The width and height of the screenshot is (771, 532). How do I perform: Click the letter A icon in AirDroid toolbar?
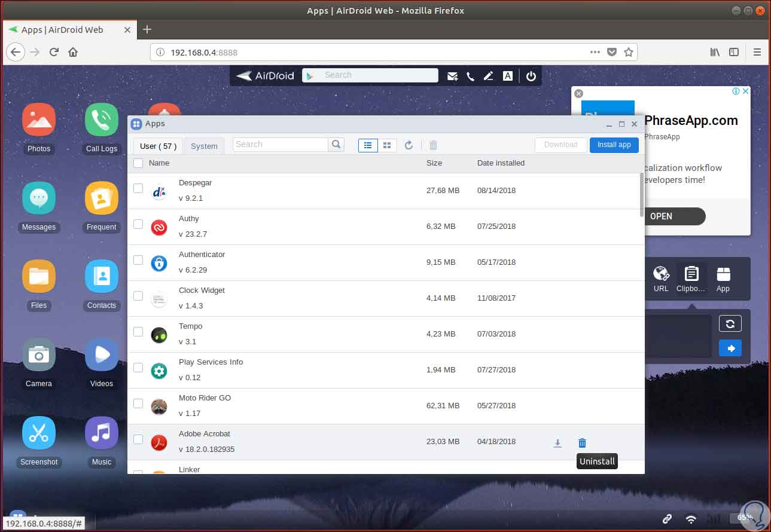508,76
